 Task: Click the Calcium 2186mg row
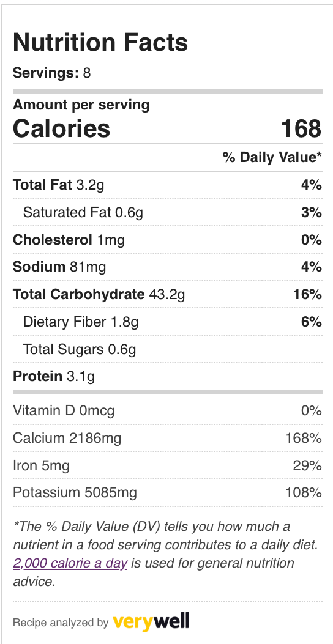167,439
